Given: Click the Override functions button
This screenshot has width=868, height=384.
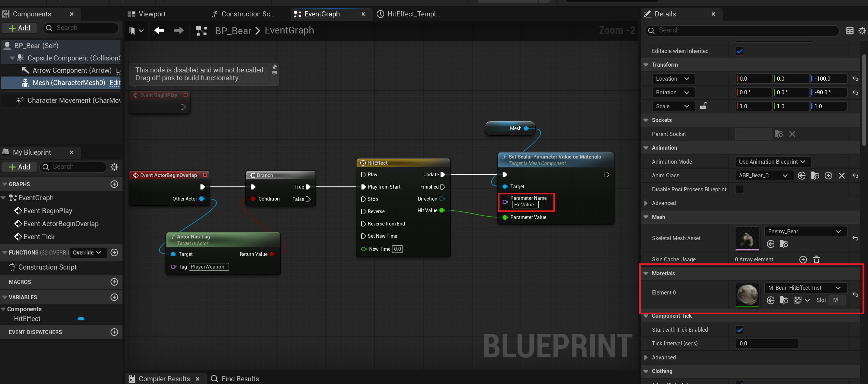Looking at the screenshot, I should pyautogui.click(x=87, y=252).
